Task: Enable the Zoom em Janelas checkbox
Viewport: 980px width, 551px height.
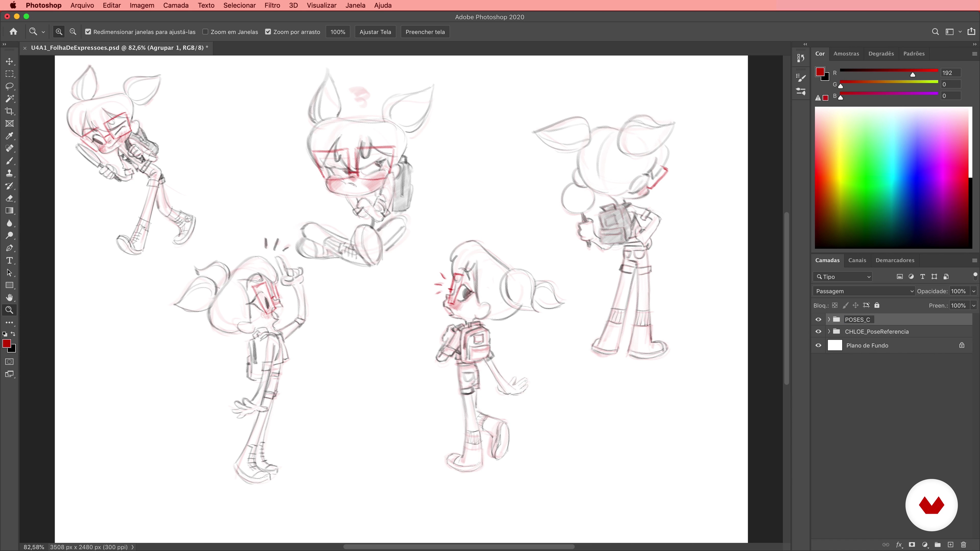Action: [205, 32]
